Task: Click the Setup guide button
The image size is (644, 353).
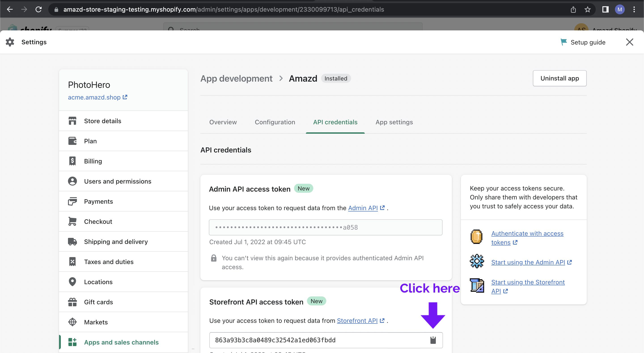Action: click(x=583, y=42)
